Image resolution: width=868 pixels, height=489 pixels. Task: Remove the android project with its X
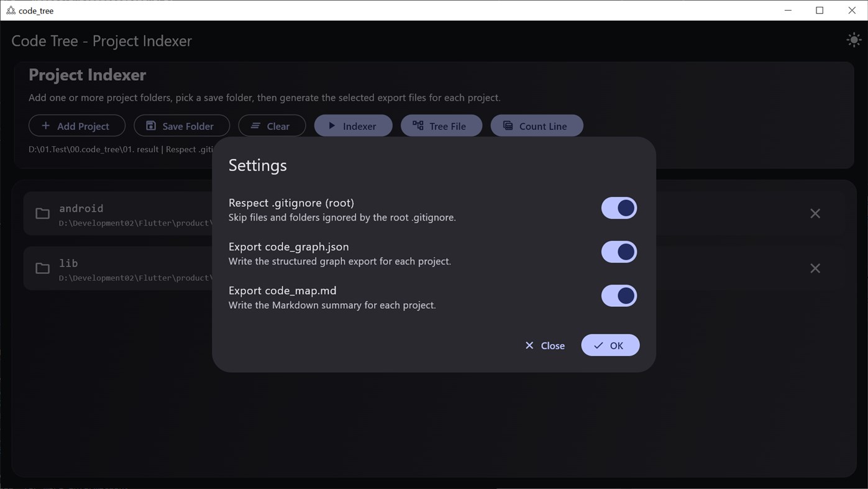coord(815,214)
